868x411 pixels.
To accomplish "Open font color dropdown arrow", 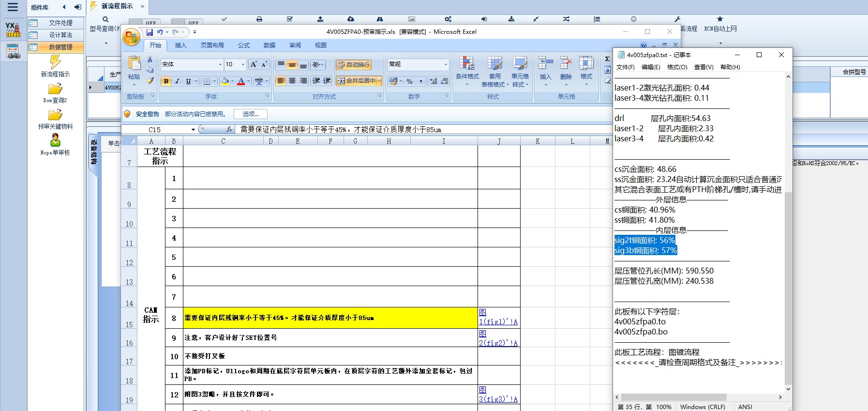I will [249, 81].
